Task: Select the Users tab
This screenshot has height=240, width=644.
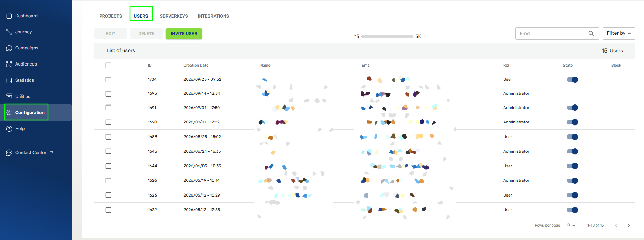Action: [141, 16]
